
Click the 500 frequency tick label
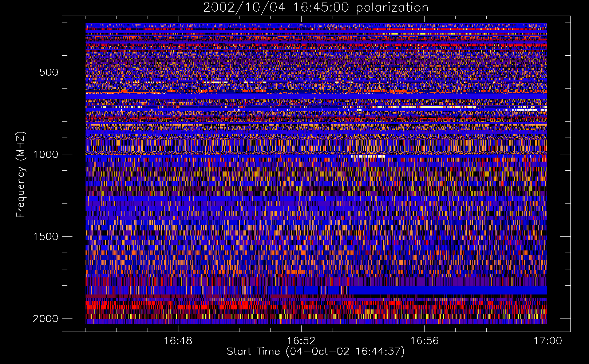[49, 72]
